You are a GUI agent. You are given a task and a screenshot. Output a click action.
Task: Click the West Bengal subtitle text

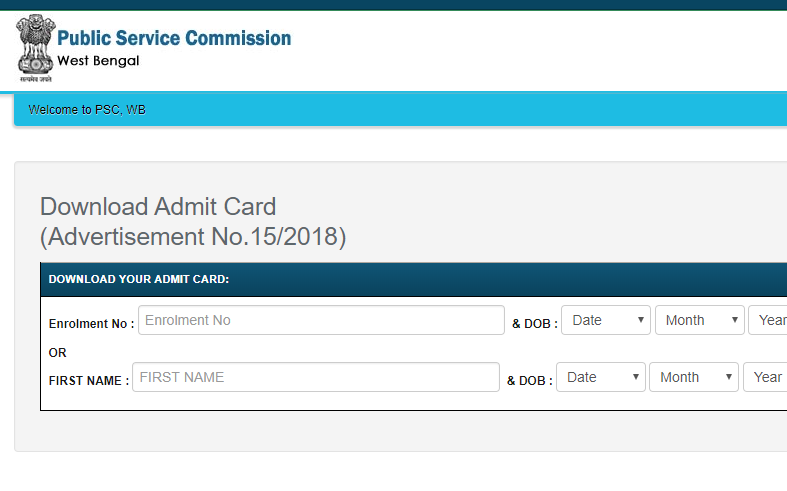pos(98,61)
